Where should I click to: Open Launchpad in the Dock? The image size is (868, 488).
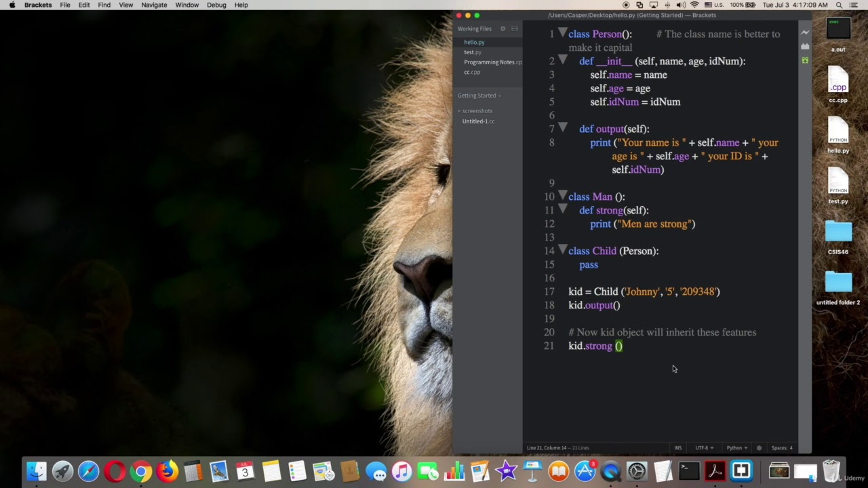(62, 471)
